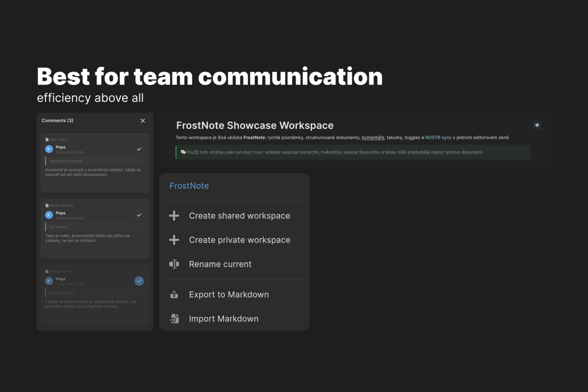This screenshot has height=392, width=588.
Task: Click the page file icon beside Design Review
Action: (47, 271)
